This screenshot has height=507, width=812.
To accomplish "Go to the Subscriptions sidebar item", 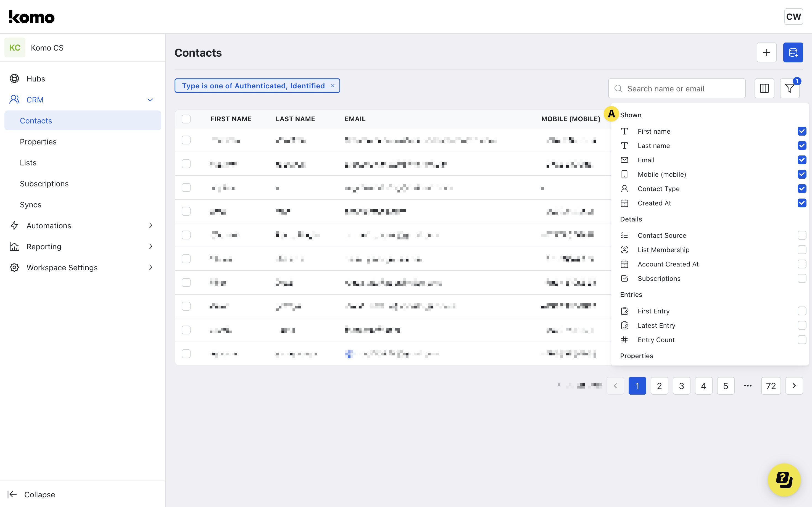I will [44, 183].
